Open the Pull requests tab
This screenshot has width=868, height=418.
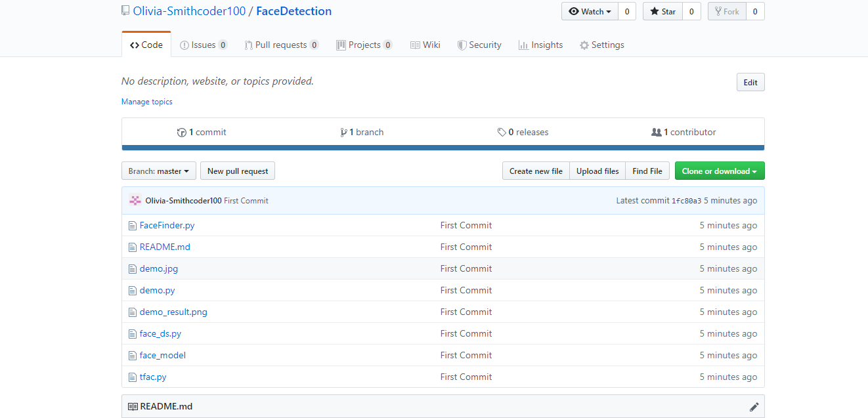pos(282,45)
